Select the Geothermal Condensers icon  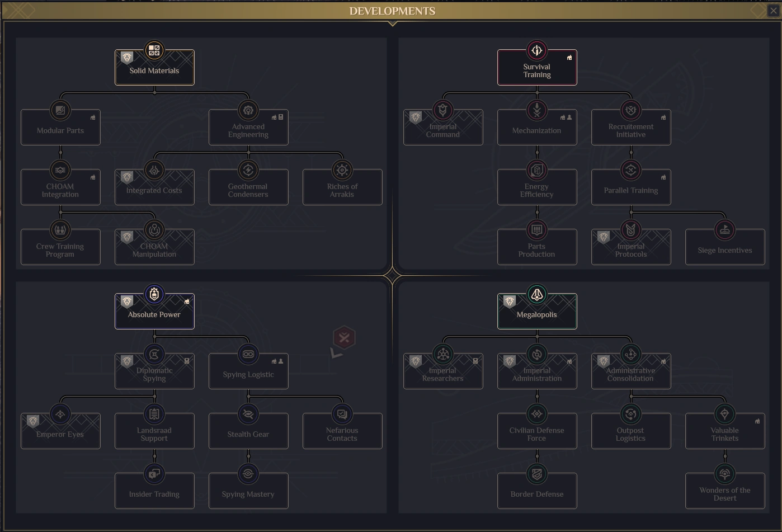click(x=248, y=170)
